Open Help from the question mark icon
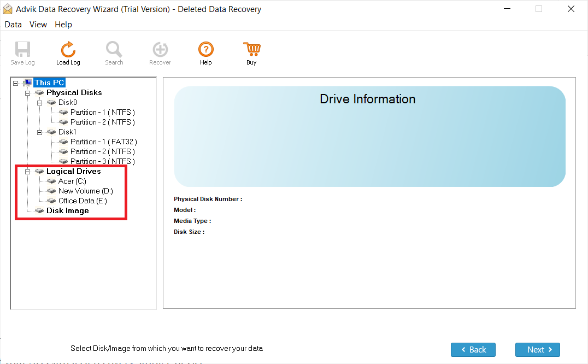This screenshot has height=364, width=588. (x=206, y=49)
